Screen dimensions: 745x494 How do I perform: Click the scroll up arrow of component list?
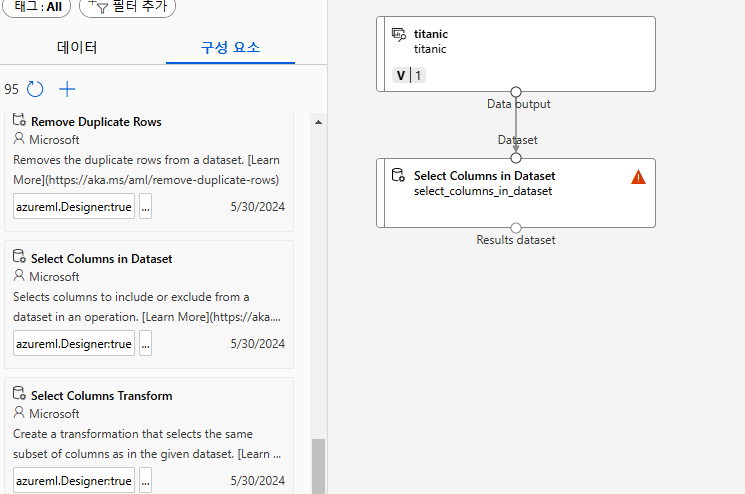(318, 122)
